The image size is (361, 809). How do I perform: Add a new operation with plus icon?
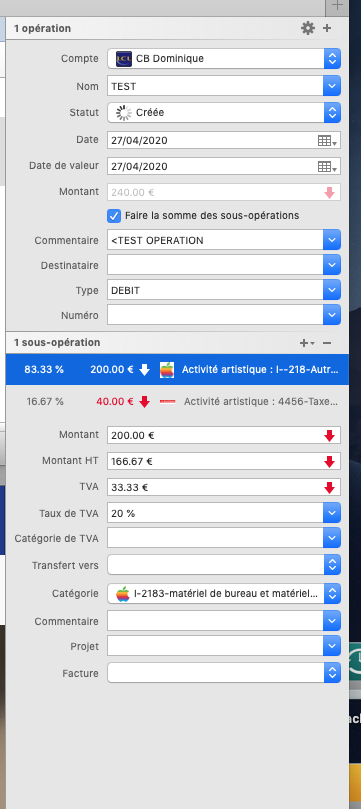tap(327, 28)
